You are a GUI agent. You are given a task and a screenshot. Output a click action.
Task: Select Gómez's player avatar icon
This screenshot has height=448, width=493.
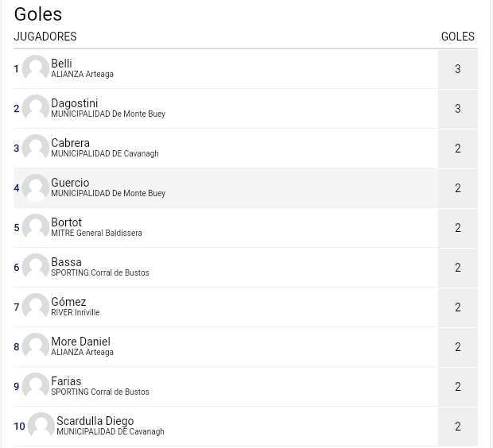(x=36, y=307)
